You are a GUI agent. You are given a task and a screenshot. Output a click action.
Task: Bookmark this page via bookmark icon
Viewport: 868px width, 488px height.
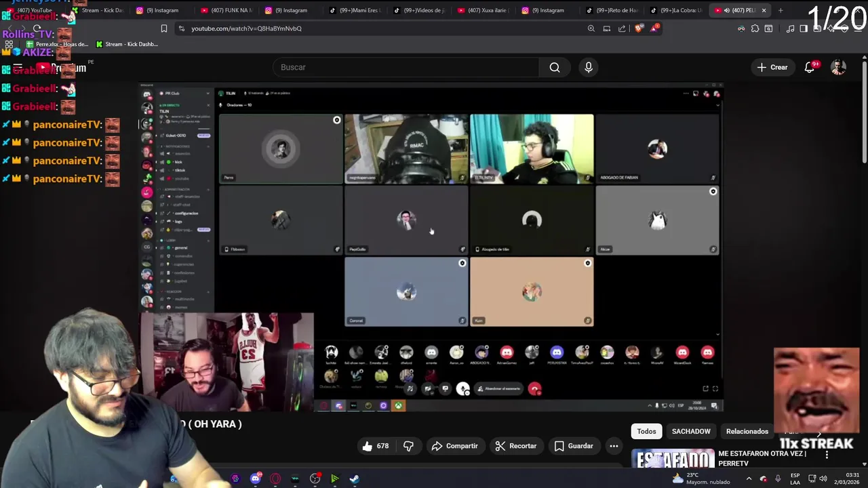coord(163,28)
